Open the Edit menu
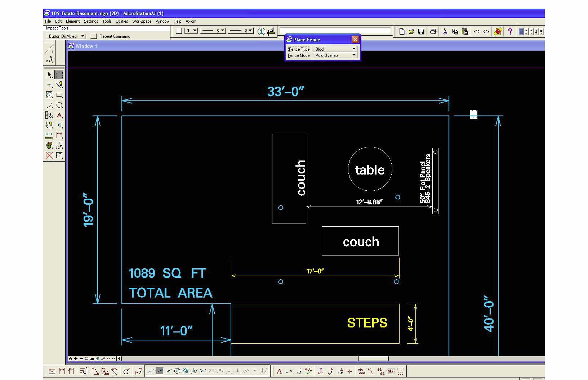The height and width of the screenshot is (380, 588). 58,21
